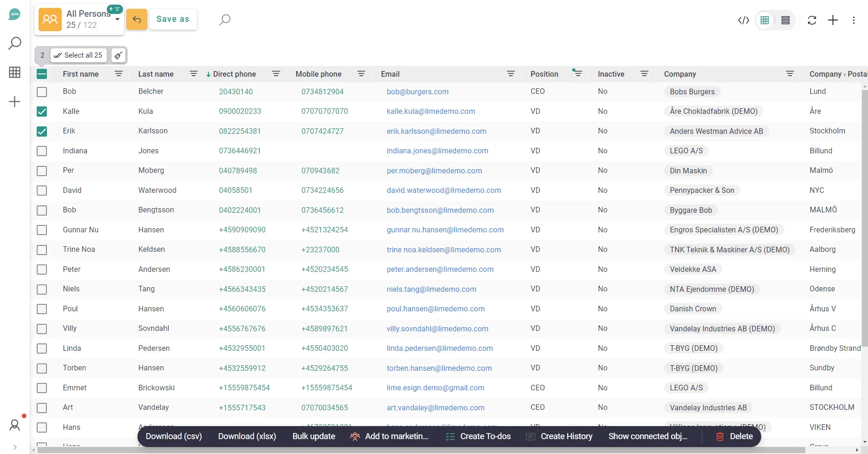Open the search magnifier in the top toolbar
This screenshot has width=868, height=454.
[x=225, y=20]
